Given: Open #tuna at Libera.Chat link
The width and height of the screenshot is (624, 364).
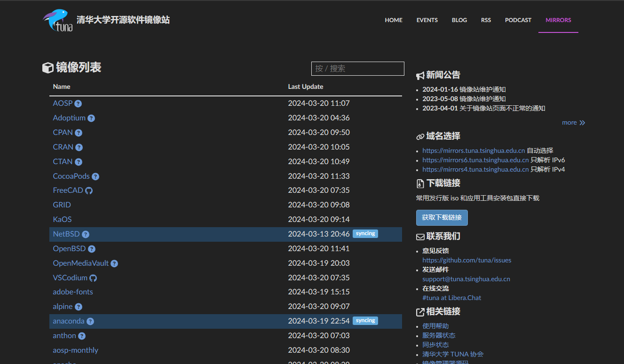Looking at the screenshot, I should 451,298.
